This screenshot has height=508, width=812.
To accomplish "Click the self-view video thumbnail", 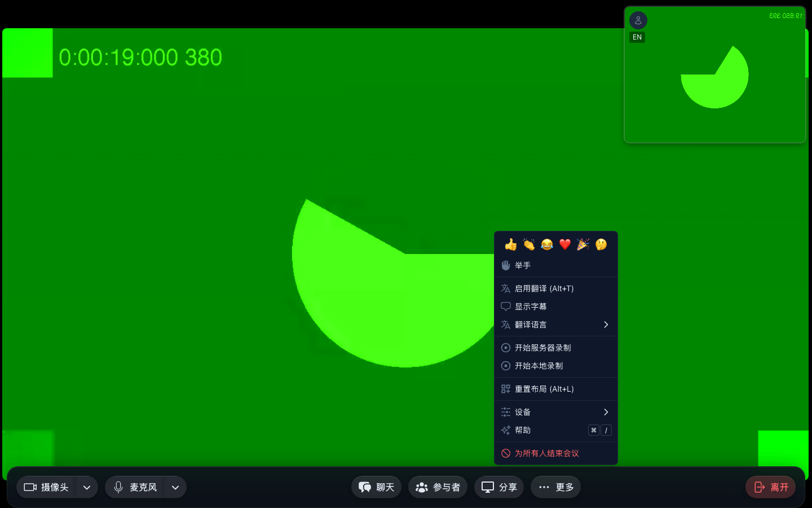I will tap(715, 75).
